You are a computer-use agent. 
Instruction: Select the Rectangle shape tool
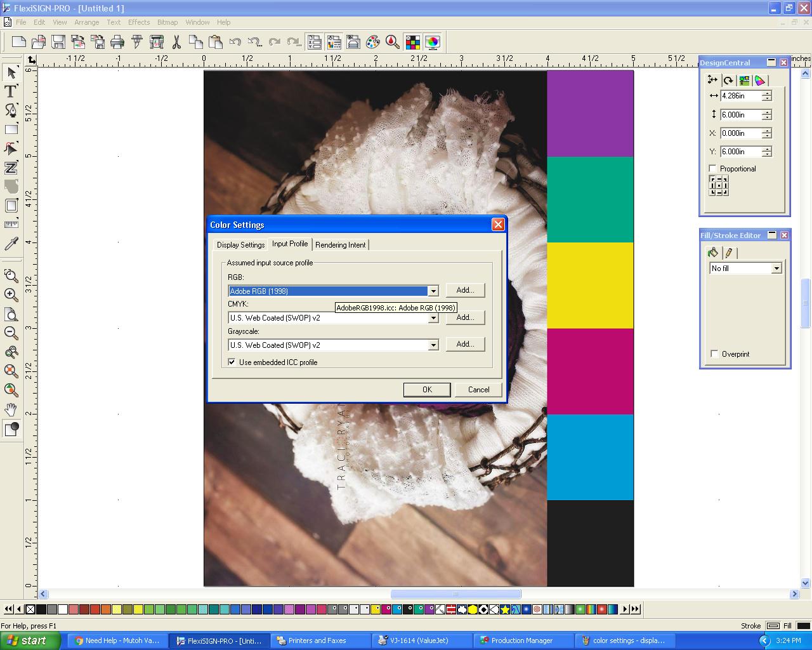[x=11, y=129]
